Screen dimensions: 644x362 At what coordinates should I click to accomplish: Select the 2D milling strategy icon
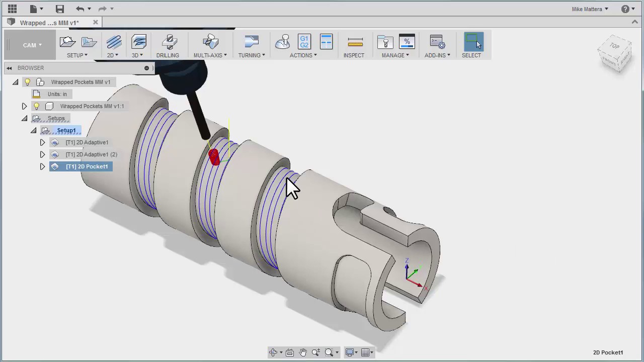click(114, 42)
